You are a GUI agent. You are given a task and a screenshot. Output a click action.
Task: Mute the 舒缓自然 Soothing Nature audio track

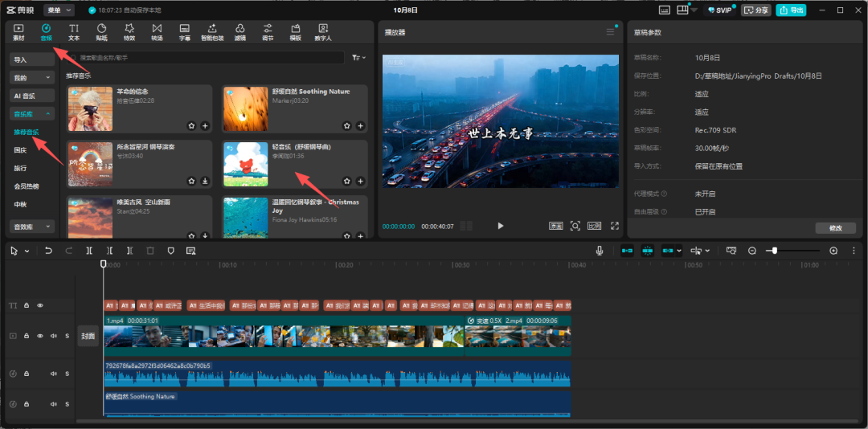click(54, 405)
